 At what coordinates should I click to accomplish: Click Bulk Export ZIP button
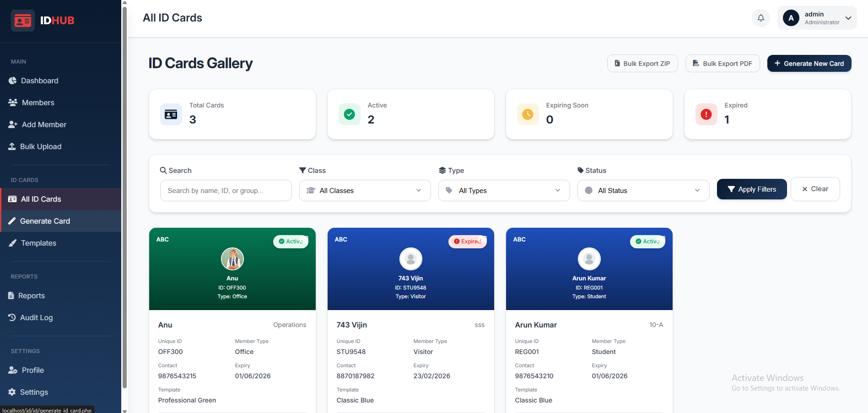(642, 64)
